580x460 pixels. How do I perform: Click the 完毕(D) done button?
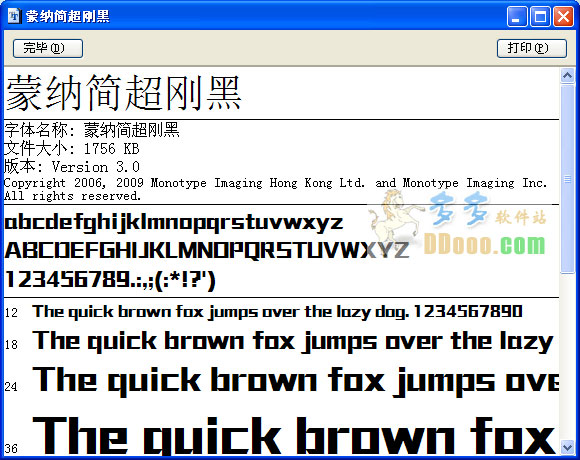tap(48, 48)
